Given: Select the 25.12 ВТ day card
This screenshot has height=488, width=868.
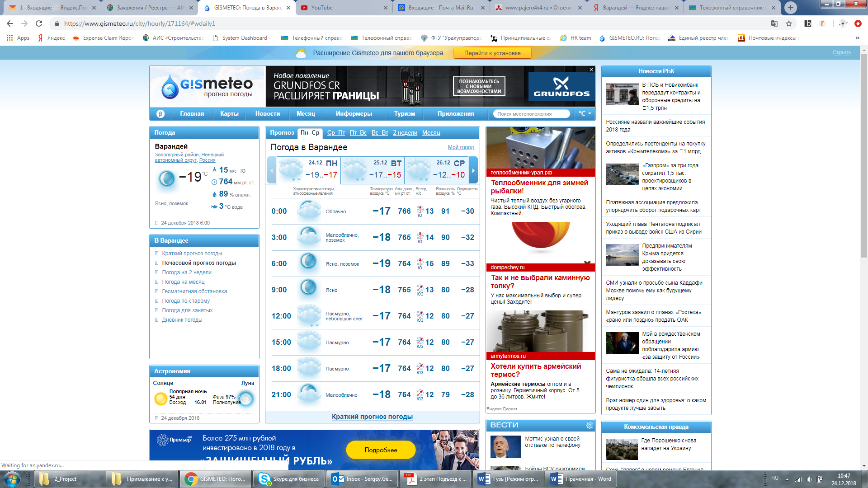Looking at the screenshot, I should tap(372, 169).
